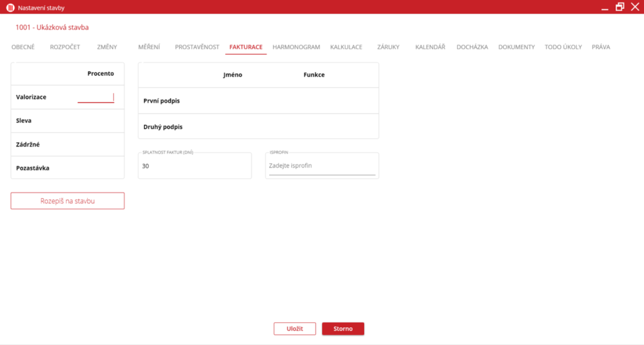
Task: Open the Záruky tab
Action: coord(388,47)
